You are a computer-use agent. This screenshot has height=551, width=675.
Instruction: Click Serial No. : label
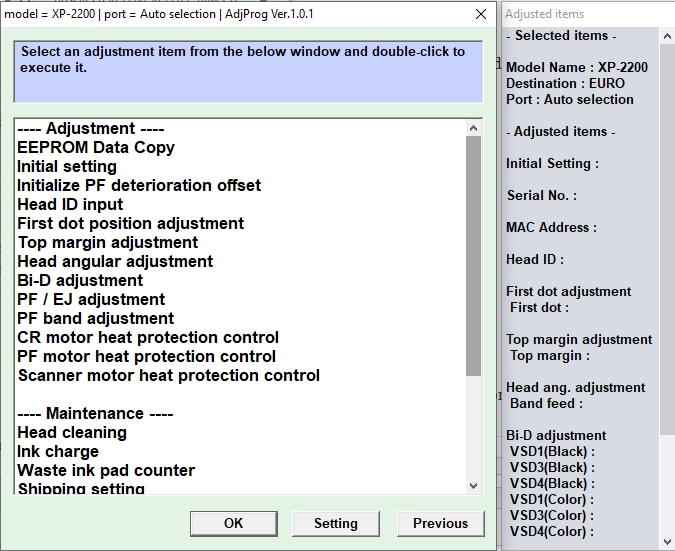point(542,195)
